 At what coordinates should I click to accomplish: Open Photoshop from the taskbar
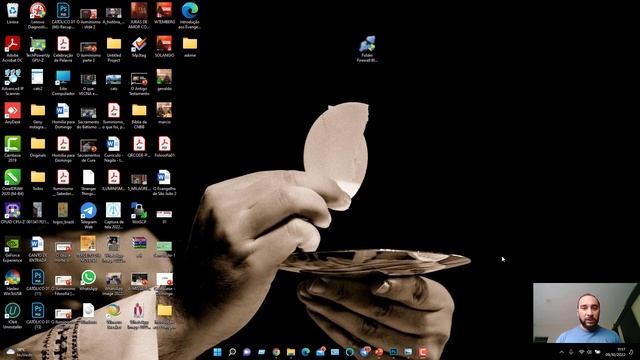pyautogui.click(x=394, y=352)
